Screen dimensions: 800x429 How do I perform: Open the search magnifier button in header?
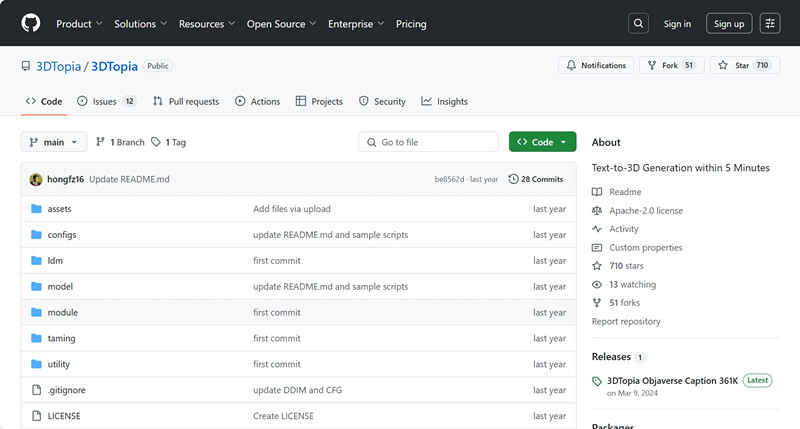point(638,23)
